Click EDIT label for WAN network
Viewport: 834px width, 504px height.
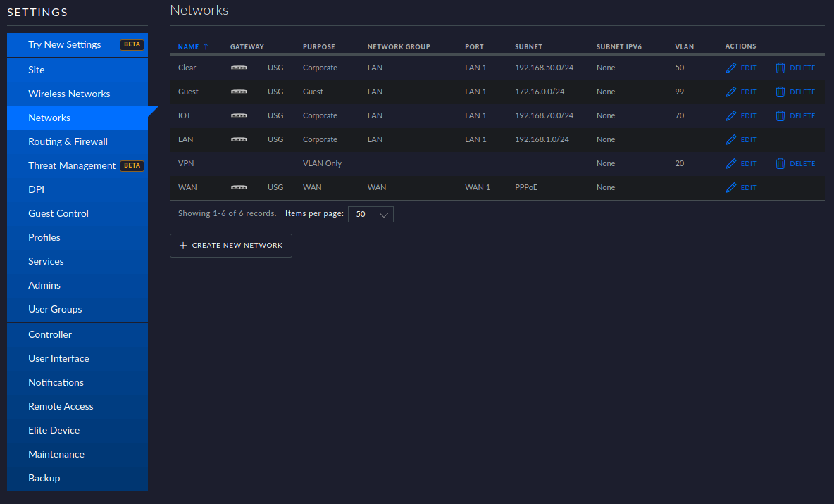point(748,188)
